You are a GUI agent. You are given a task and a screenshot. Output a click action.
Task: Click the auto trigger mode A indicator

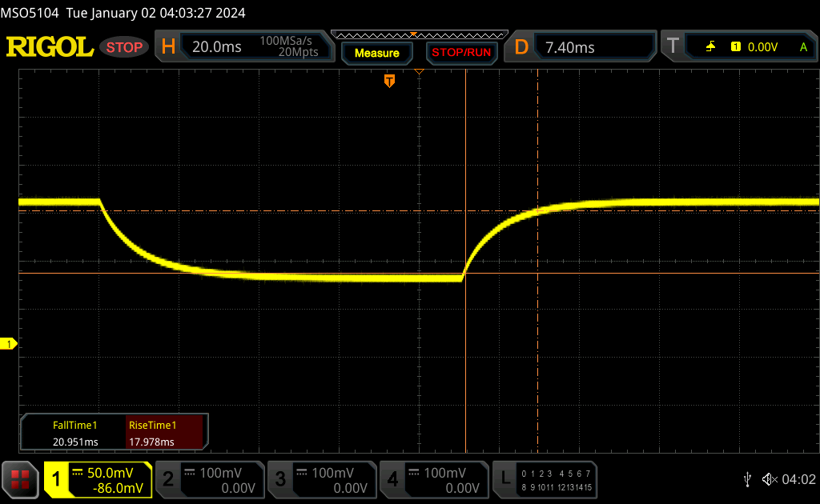coord(803,47)
